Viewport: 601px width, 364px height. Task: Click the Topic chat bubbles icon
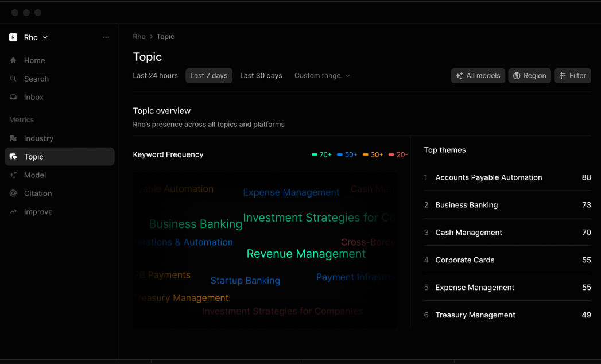pyautogui.click(x=13, y=157)
